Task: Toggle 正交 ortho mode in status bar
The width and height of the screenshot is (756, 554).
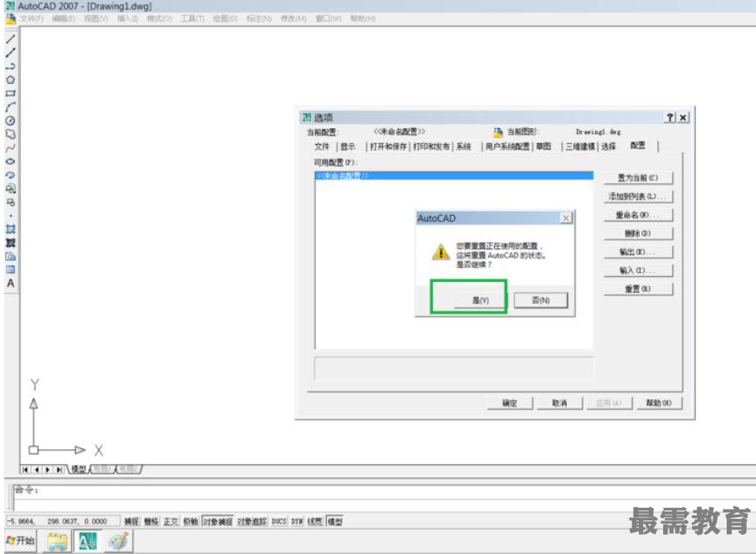Action: pyautogui.click(x=171, y=521)
